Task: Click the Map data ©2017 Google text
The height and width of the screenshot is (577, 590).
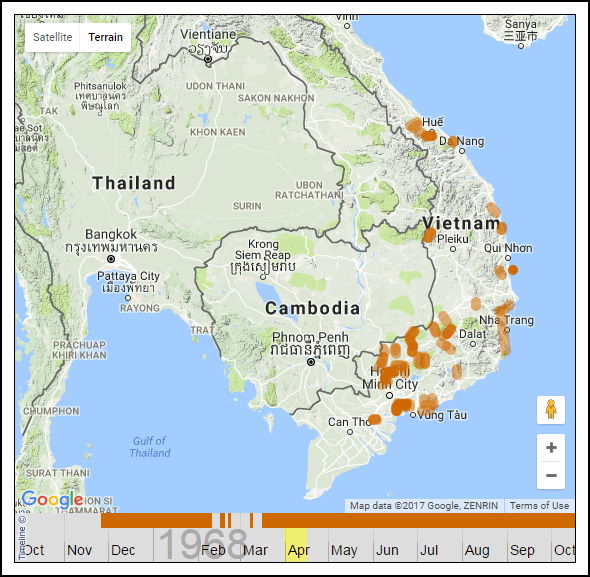Action: 424,505
